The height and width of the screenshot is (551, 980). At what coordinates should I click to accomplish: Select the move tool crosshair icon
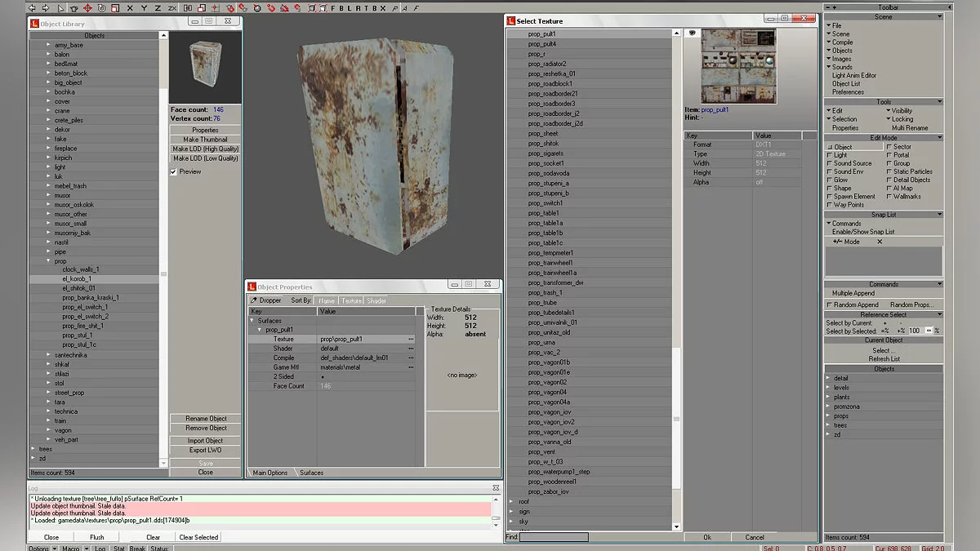pos(87,7)
